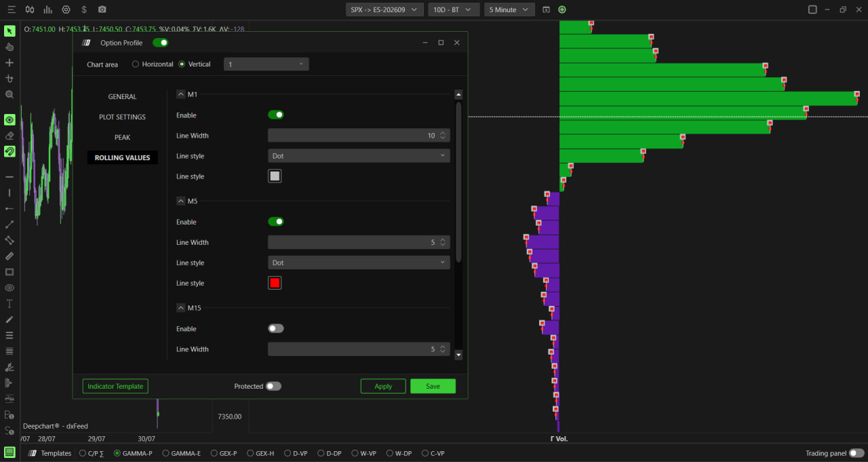Click the green eye visibility icon in sidebar
Image resolution: width=868 pixels, height=462 pixels.
pyautogui.click(x=9, y=119)
